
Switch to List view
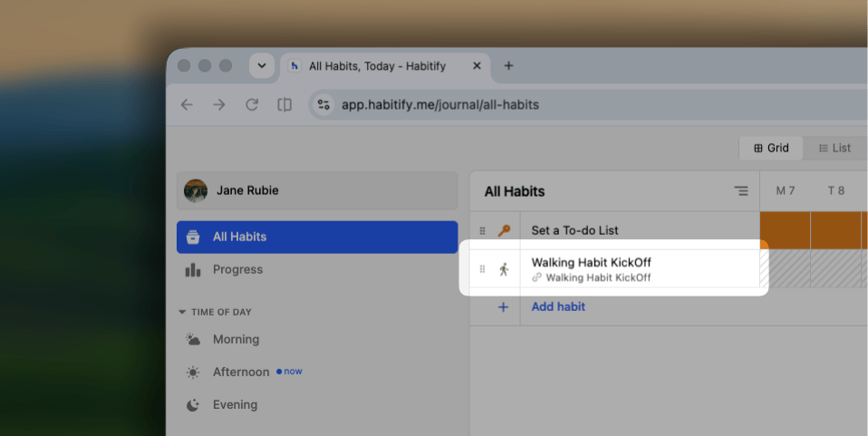click(834, 148)
